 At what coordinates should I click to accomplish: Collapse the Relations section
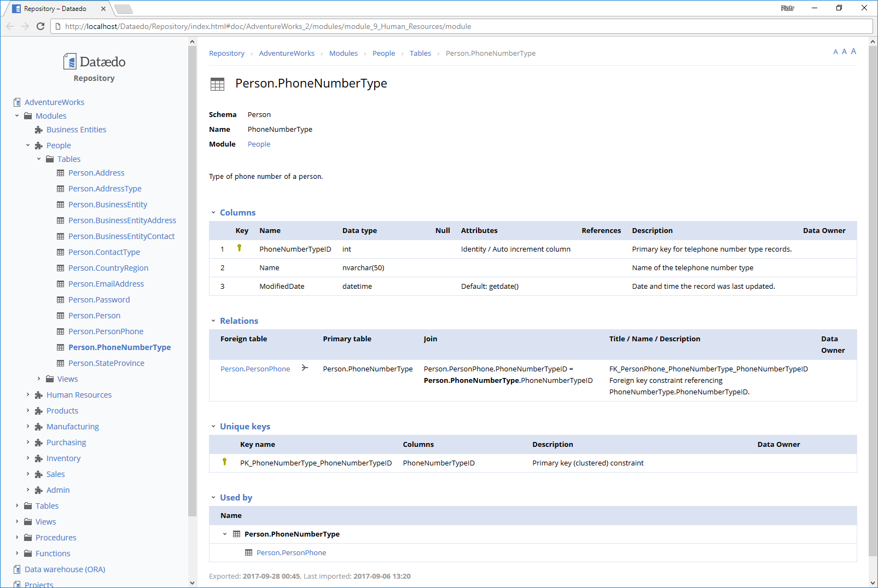(213, 321)
